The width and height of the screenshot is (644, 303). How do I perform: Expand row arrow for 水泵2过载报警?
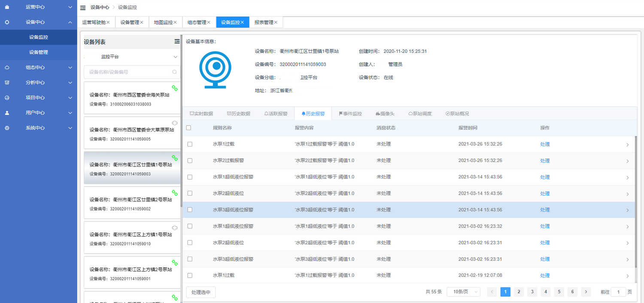627,161
